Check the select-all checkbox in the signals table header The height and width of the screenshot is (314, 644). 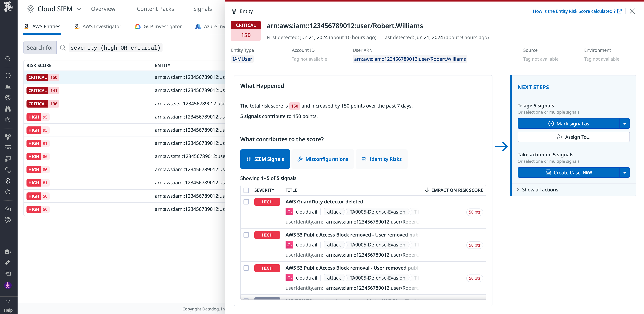(x=246, y=190)
